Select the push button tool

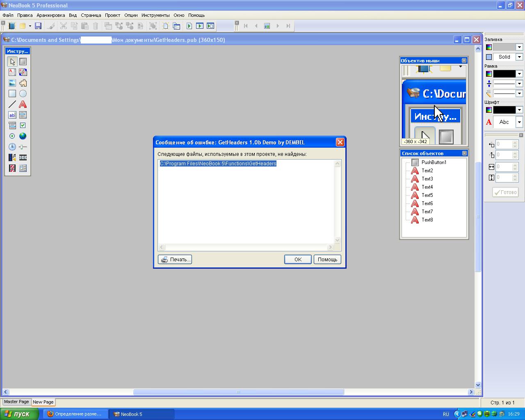click(23, 62)
